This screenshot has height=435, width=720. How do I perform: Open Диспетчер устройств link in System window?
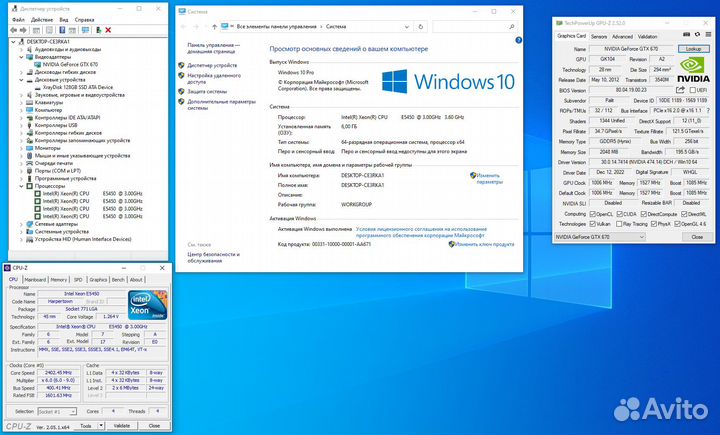[212, 65]
